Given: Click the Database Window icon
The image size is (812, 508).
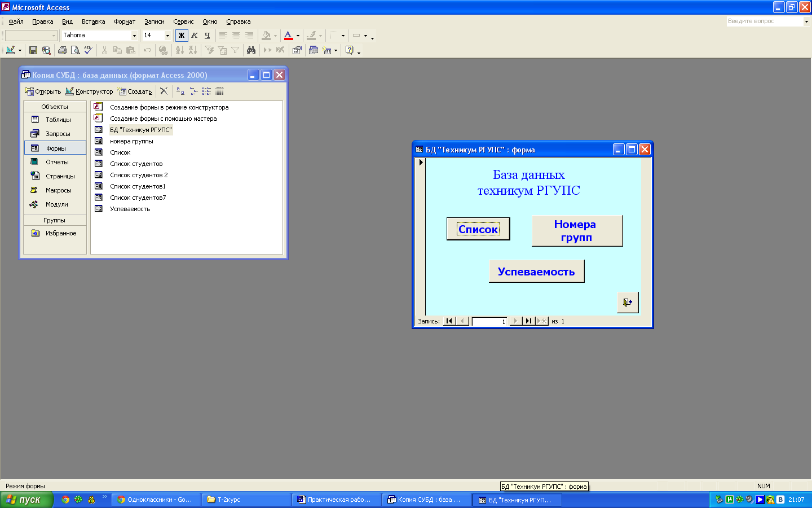Looking at the screenshot, I should (x=314, y=50).
